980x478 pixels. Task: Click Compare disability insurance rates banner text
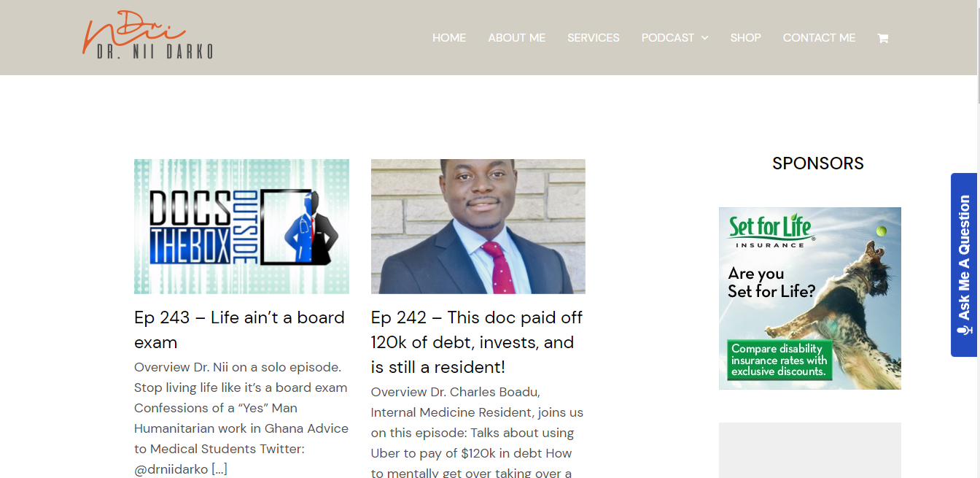point(779,360)
